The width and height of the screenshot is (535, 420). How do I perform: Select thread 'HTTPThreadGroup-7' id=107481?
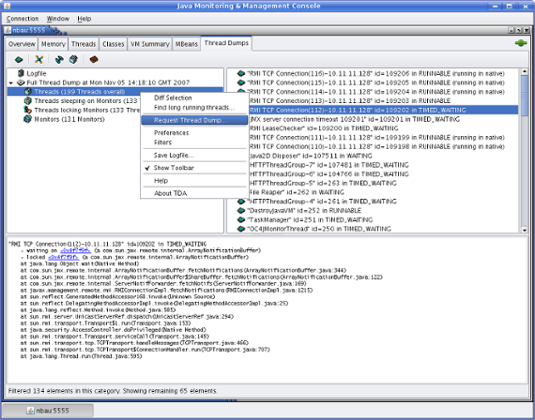pyautogui.click(x=329, y=165)
